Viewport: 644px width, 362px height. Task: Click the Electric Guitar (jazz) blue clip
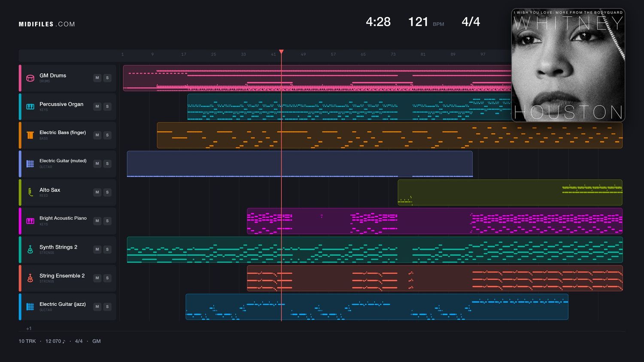point(377,307)
